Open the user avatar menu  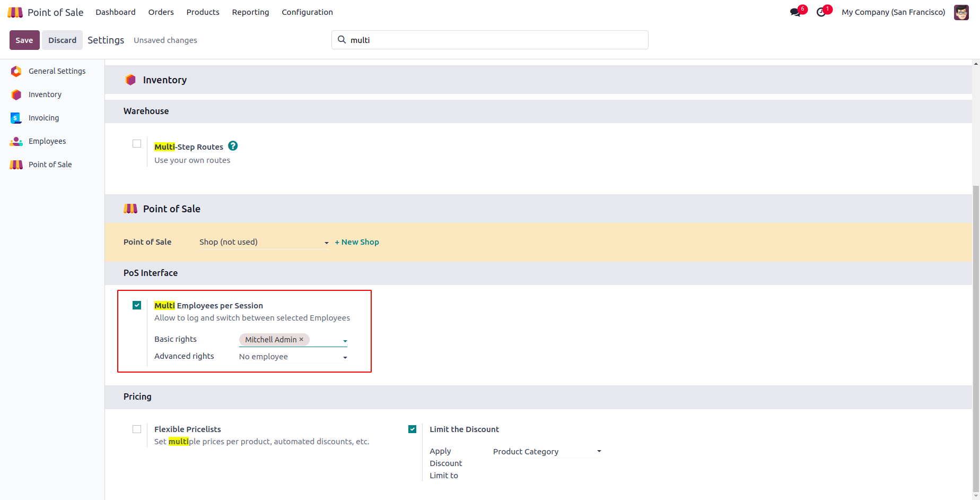(x=961, y=12)
